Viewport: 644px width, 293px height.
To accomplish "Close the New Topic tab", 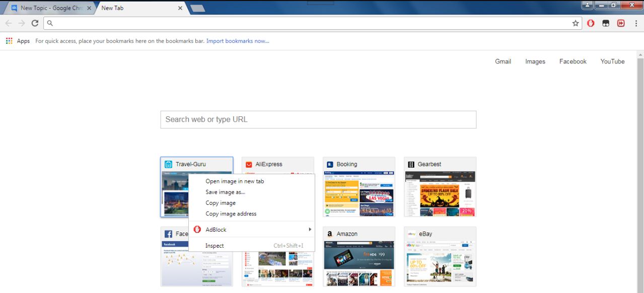I will [x=89, y=8].
